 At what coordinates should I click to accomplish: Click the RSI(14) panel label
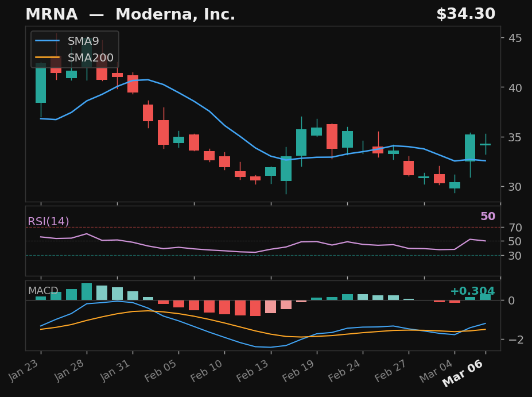tap(49, 221)
